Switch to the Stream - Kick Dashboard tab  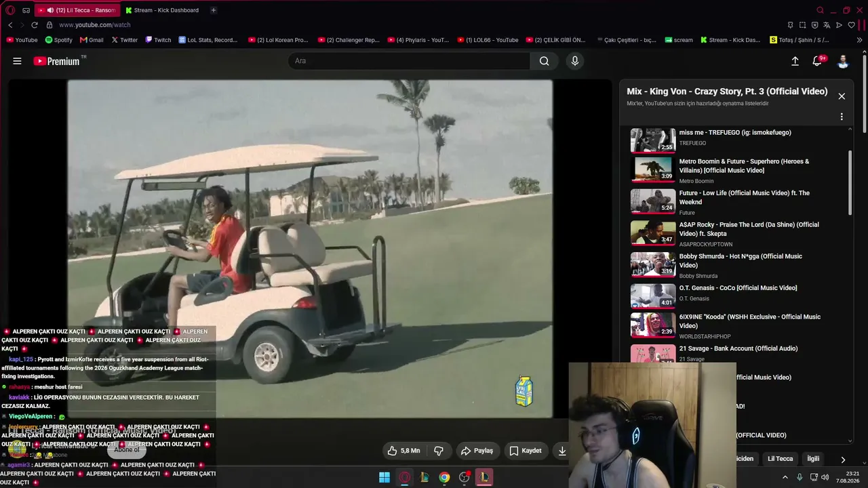(163, 10)
